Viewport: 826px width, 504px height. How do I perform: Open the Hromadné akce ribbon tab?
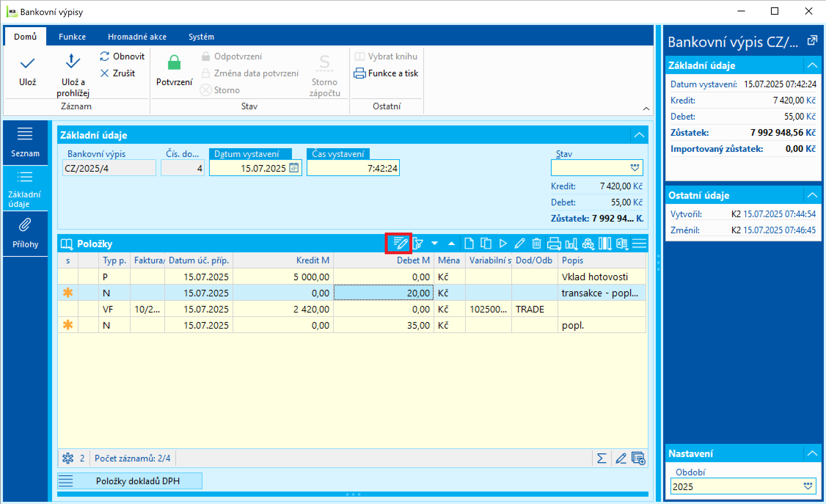click(137, 37)
